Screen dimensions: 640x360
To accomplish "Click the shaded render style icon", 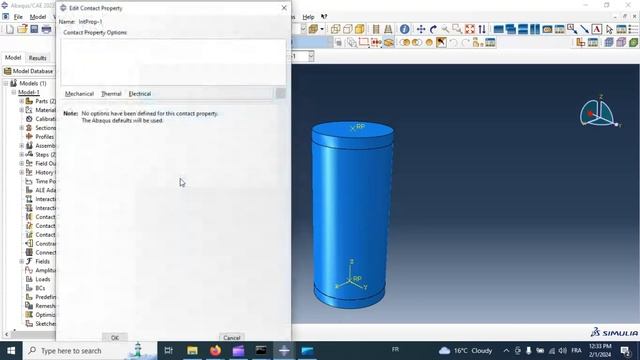I will point(360,29).
